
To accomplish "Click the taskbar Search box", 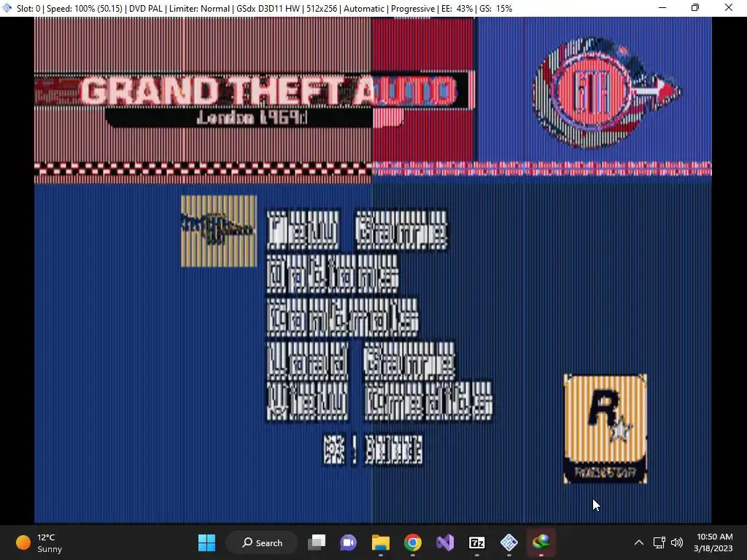I will pyautogui.click(x=262, y=542).
